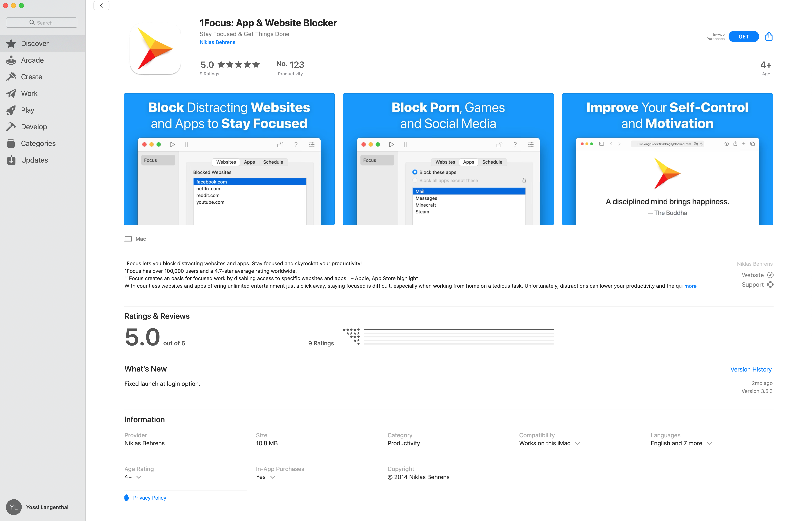
Task: Click the Website compass icon
Action: click(x=770, y=275)
